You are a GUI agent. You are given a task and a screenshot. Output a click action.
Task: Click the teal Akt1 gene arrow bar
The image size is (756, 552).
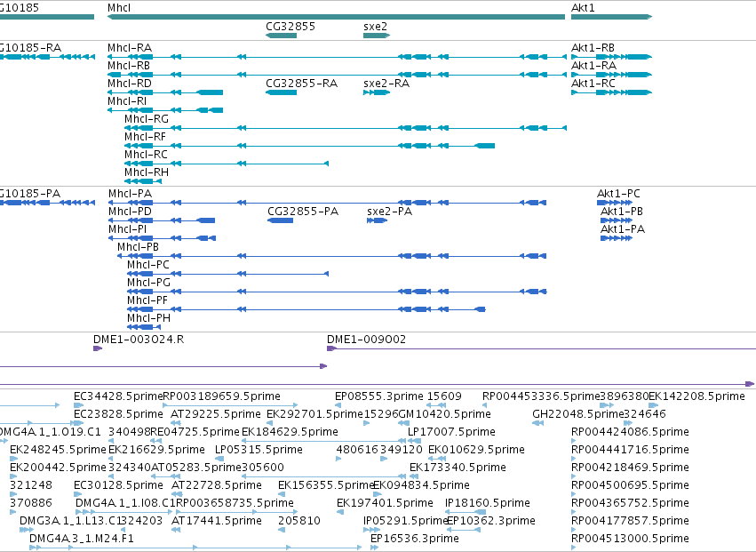(611, 17)
